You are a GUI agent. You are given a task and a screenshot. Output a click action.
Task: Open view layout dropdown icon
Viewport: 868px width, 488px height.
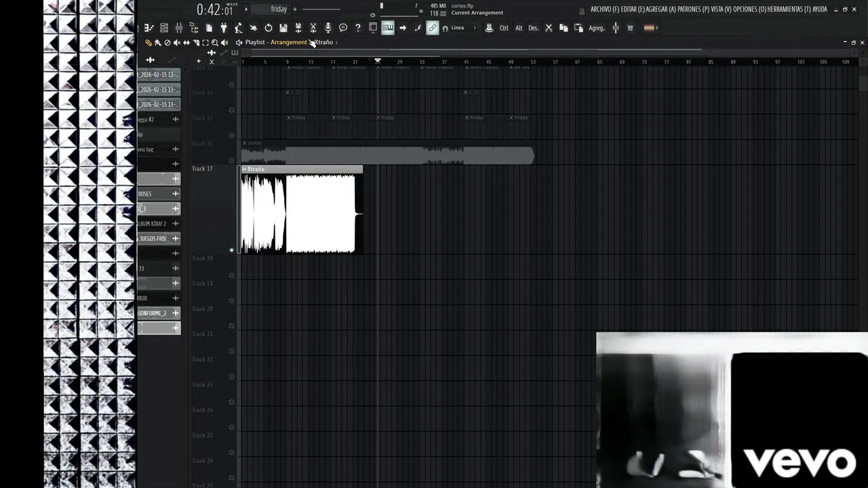pyautogui.click(x=373, y=28)
